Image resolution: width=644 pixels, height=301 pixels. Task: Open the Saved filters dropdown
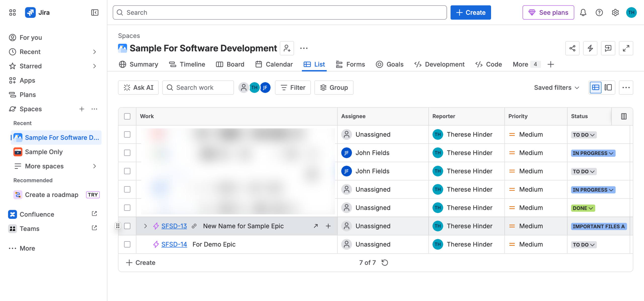(x=556, y=88)
